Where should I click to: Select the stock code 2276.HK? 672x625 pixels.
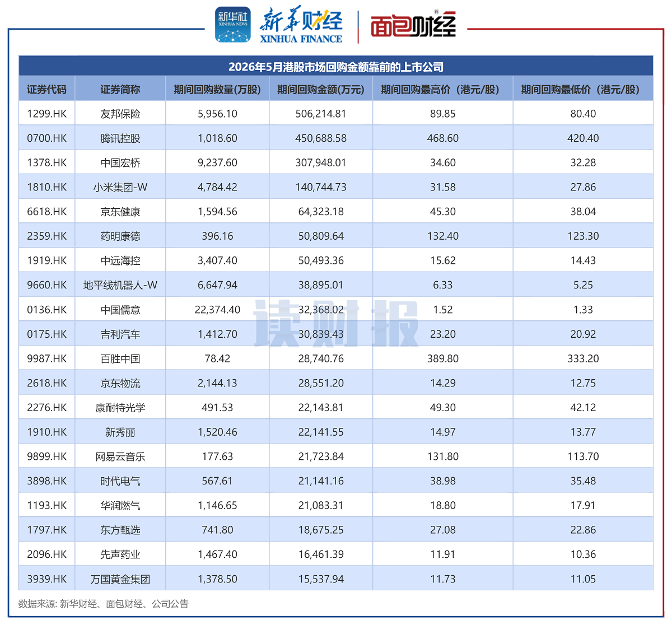coord(47,408)
